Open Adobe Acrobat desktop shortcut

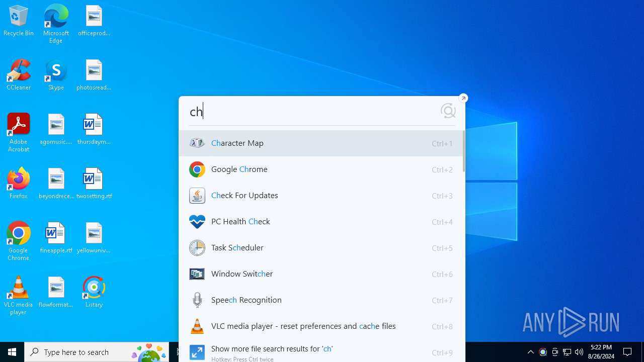coord(19,133)
